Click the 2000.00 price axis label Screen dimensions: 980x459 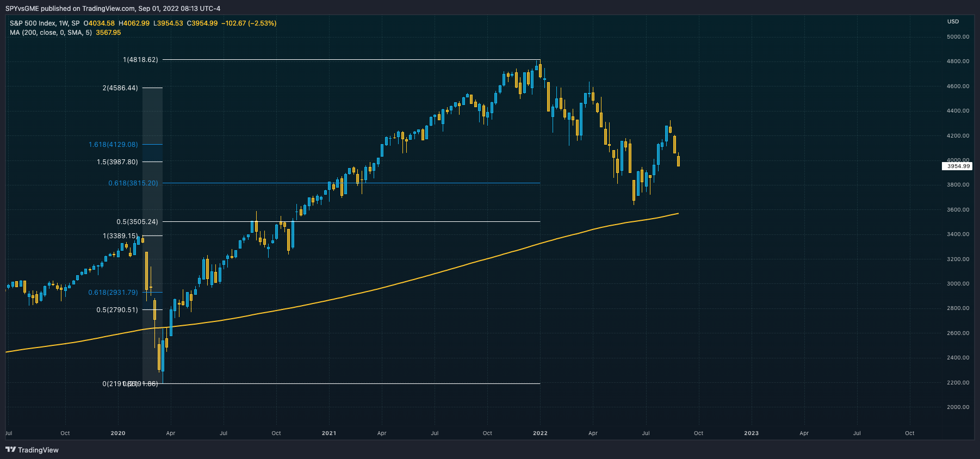(958, 407)
